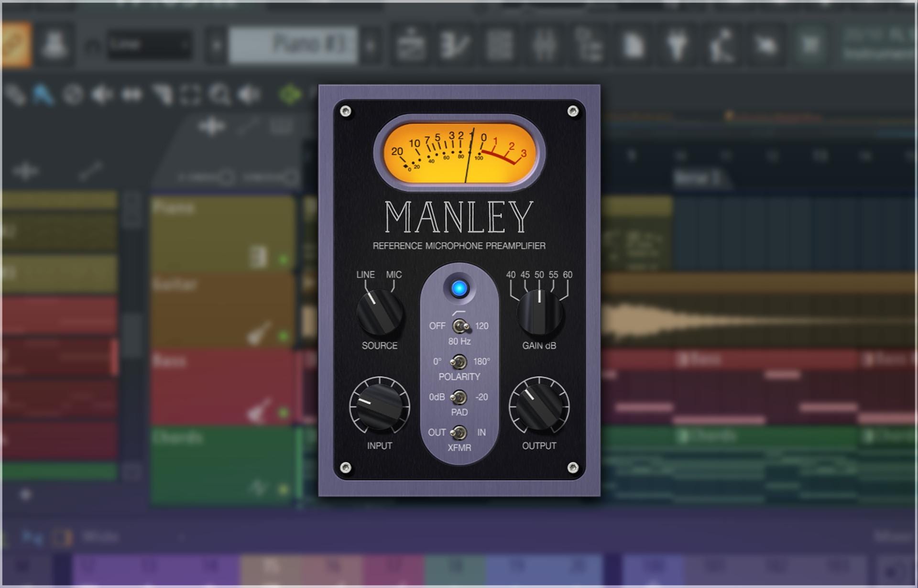Click the OUT transformer label
Viewport: 918px width, 588px height.
click(x=437, y=433)
